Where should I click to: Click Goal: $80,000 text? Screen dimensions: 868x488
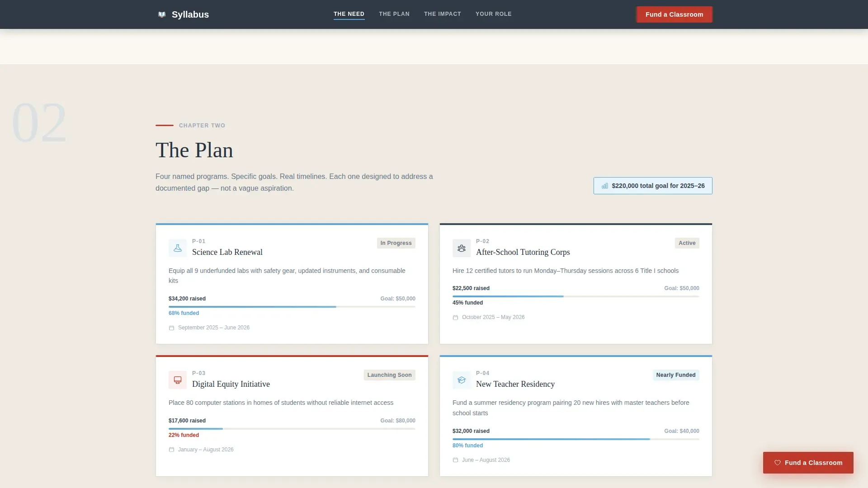(x=398, y=421)
